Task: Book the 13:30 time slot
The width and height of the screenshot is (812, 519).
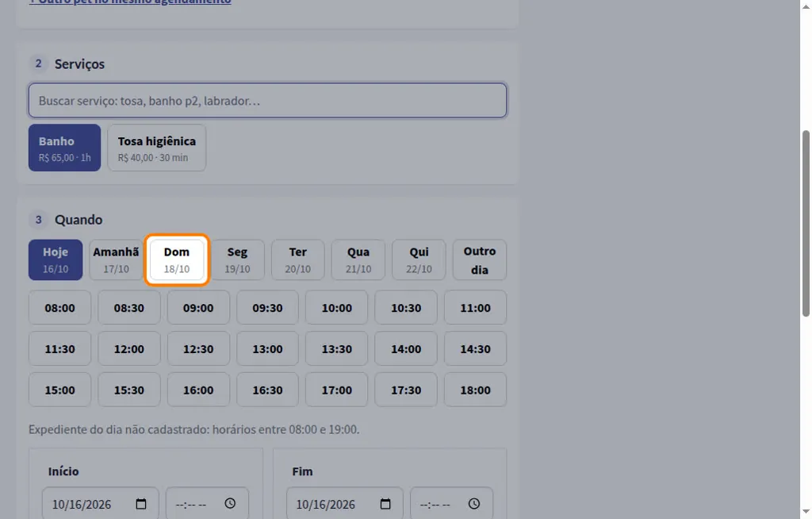Action: click(336, 348)
